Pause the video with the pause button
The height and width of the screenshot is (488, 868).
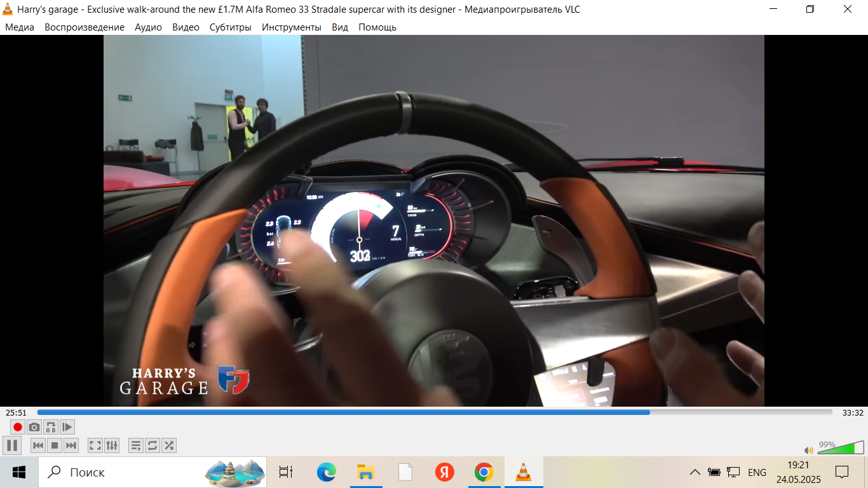point(12,445)
